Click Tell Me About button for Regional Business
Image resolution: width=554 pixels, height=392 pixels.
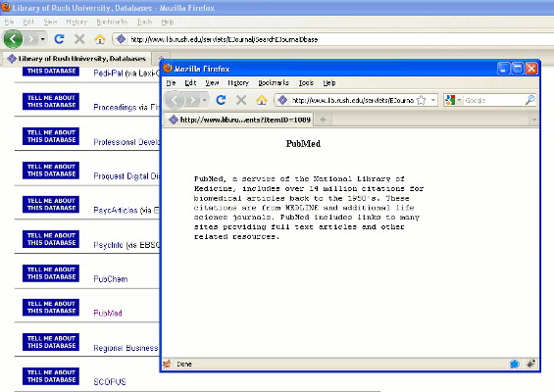click(x=51, y=342)
